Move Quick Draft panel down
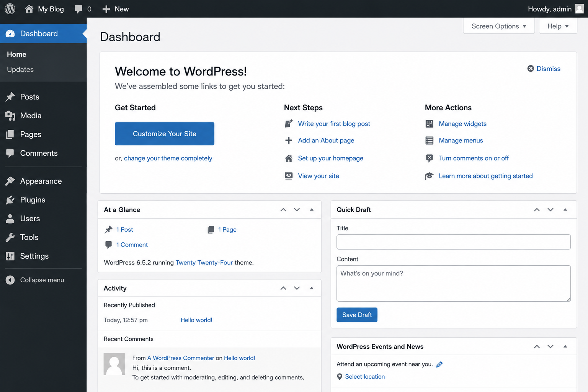This screenshot has width=588, height=392. point(550,210)
